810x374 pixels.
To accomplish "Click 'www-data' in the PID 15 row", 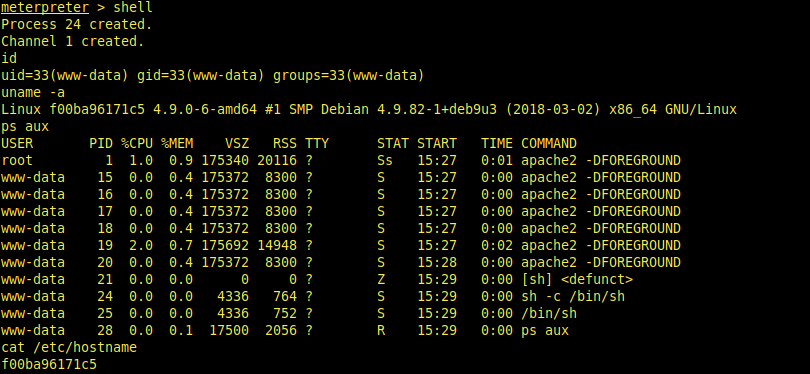I will 33,177.
